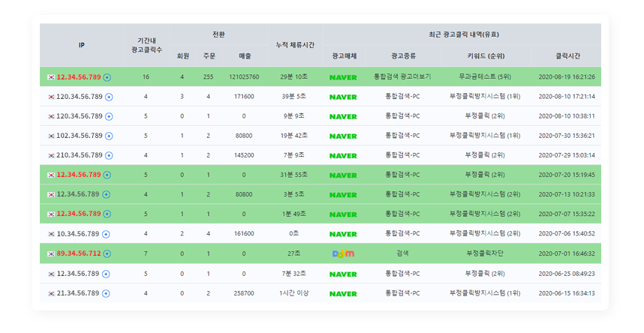
Task: Click keyword 부정클릭차단
Action: coord(485,253)
